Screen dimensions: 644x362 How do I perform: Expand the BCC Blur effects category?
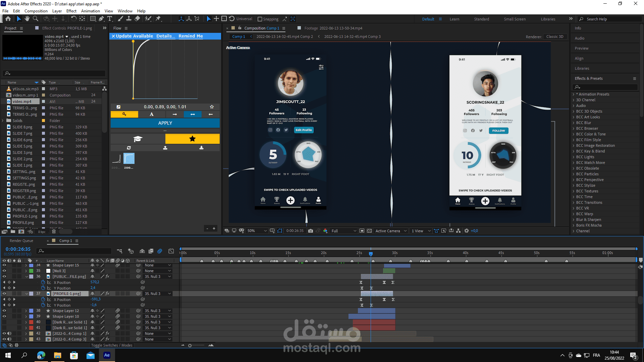pyautogui.click(x=574, y=123)
